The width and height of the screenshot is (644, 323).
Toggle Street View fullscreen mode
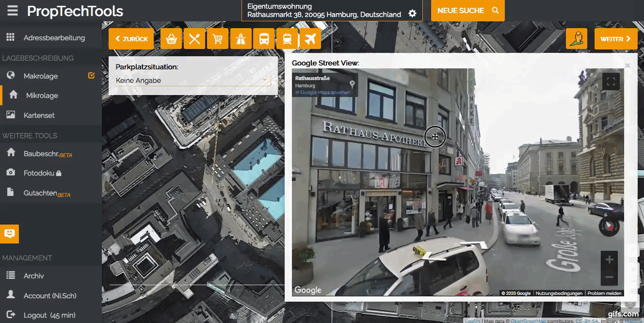611,82
